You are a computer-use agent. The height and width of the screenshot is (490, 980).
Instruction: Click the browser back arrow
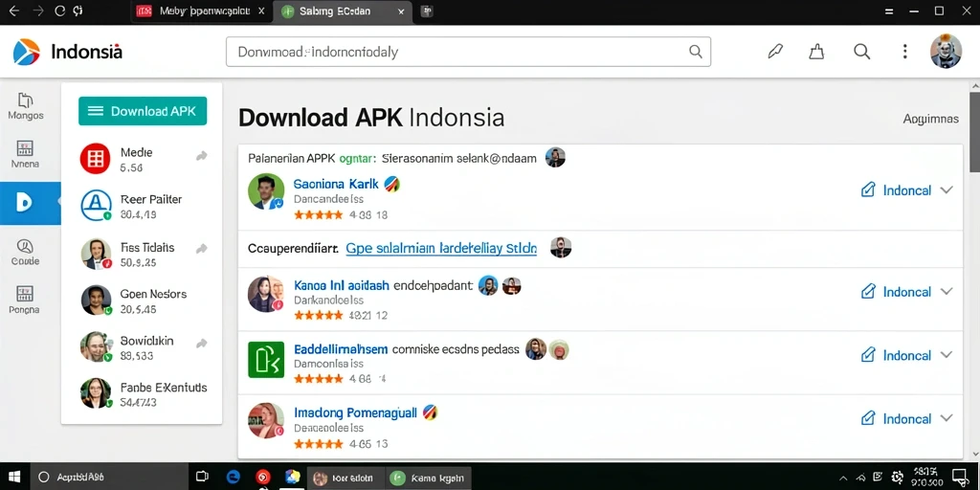coord(13,11)
